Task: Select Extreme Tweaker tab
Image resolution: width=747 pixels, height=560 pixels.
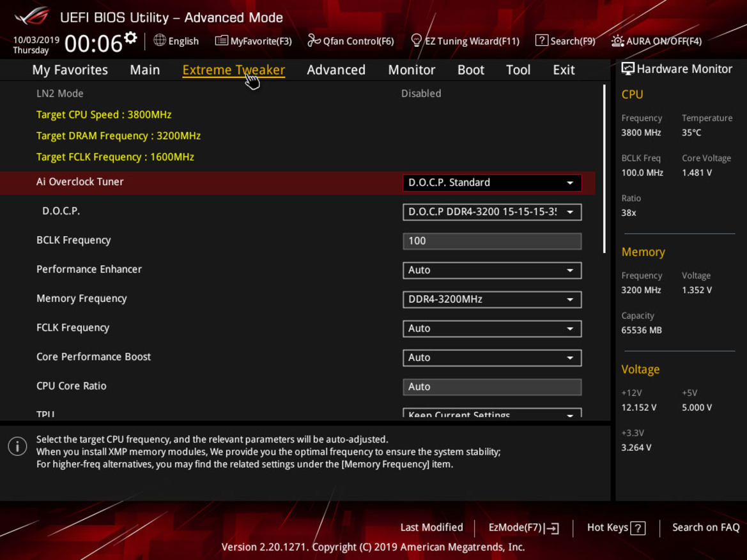Action: 233,70
